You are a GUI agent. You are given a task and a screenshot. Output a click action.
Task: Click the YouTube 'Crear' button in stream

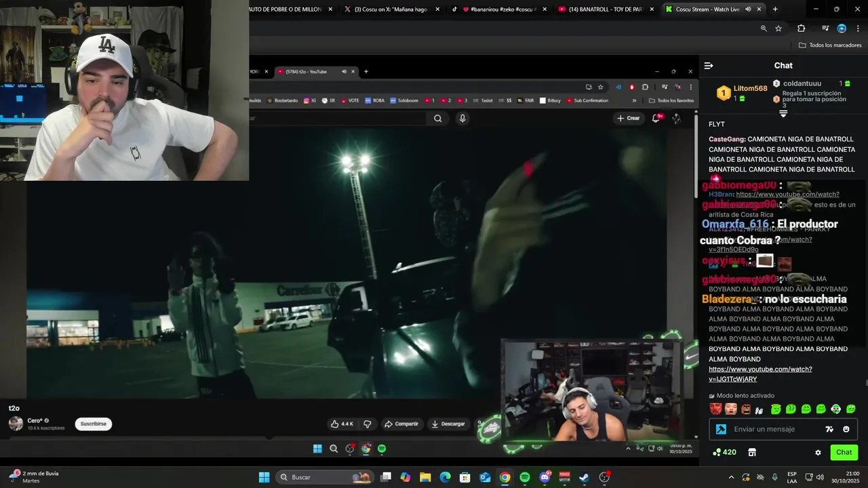point(629,118)
